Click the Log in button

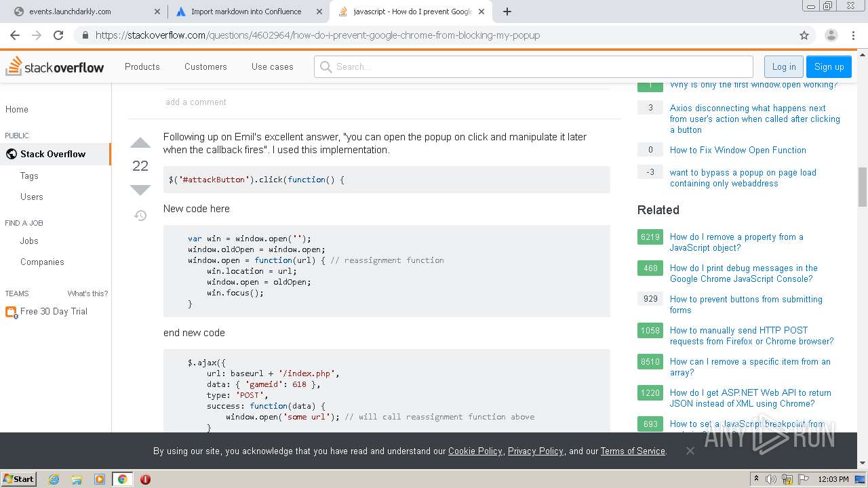784,66
